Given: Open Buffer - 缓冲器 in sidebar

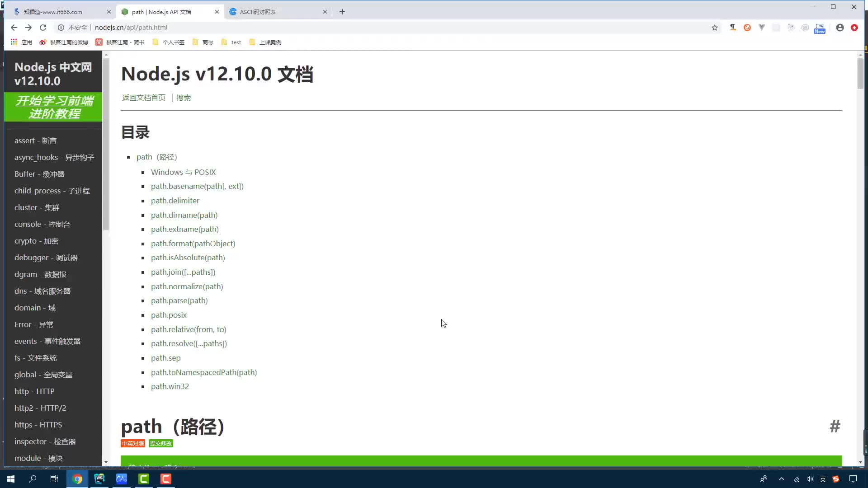Looking at the screenshot, I should (x=39, y=174).
